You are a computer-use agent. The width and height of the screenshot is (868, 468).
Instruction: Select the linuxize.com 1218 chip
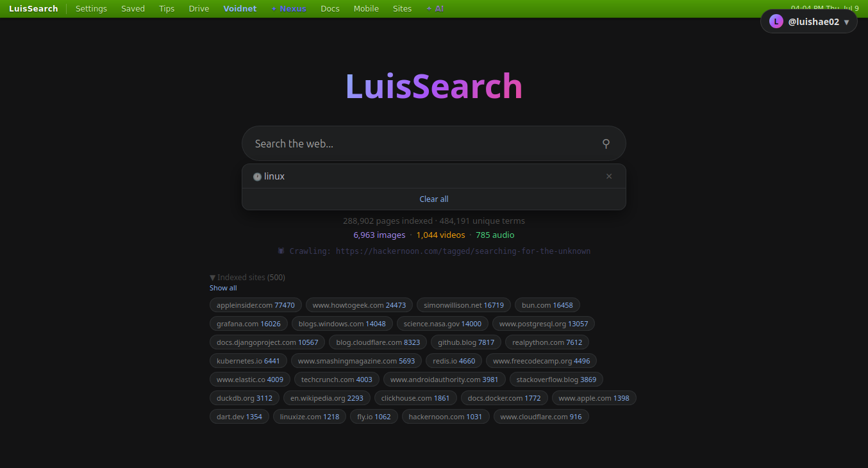[x=310, y=417]
